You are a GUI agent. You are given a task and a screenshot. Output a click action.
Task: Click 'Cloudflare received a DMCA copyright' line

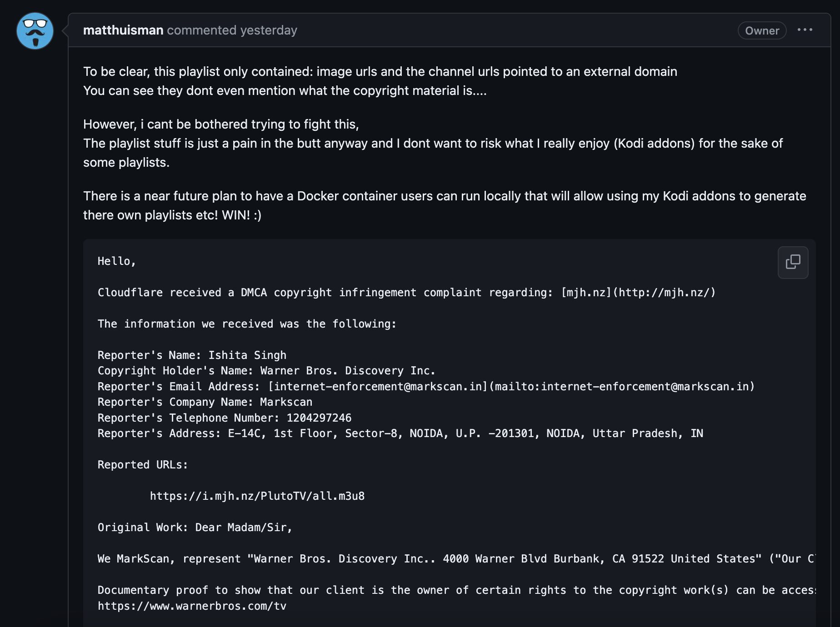pyautogui.click(x=406, y=293)
